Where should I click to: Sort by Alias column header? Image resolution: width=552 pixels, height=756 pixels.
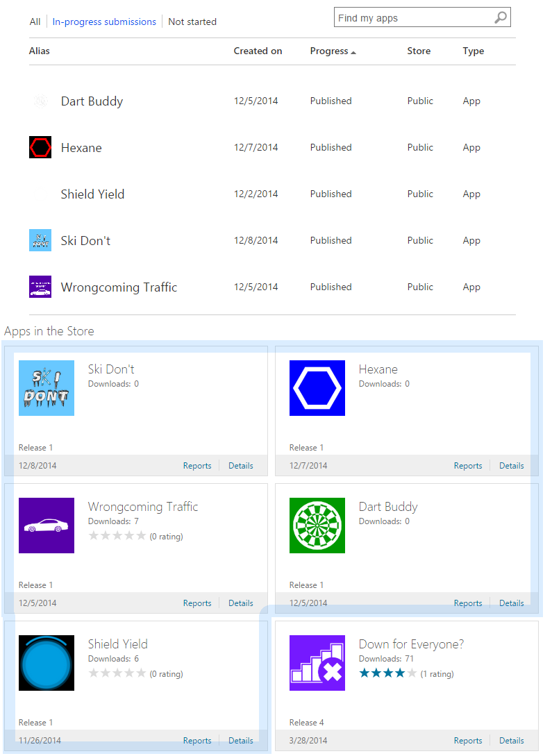point(39,51)
